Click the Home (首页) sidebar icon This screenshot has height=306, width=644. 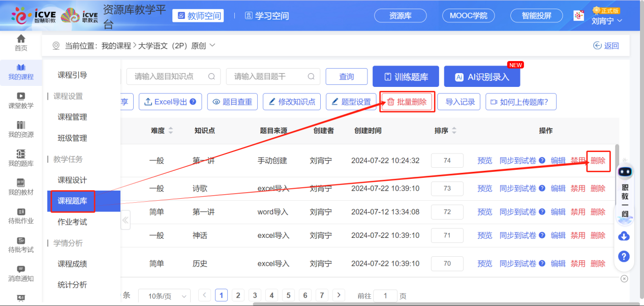(x=21, y=43)
